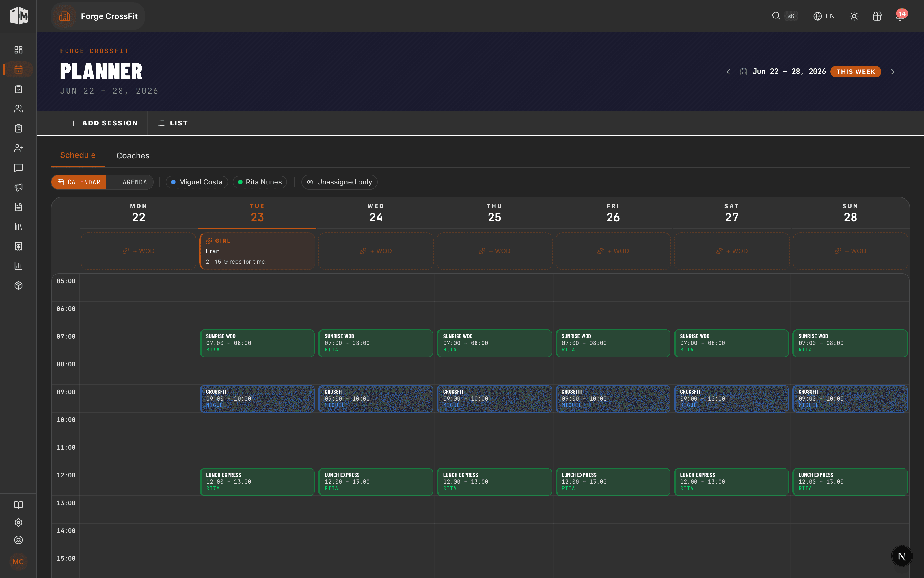Open the planner calendar icon in sidebar
This screenshot has height=578, width=924.
[18, 69]
